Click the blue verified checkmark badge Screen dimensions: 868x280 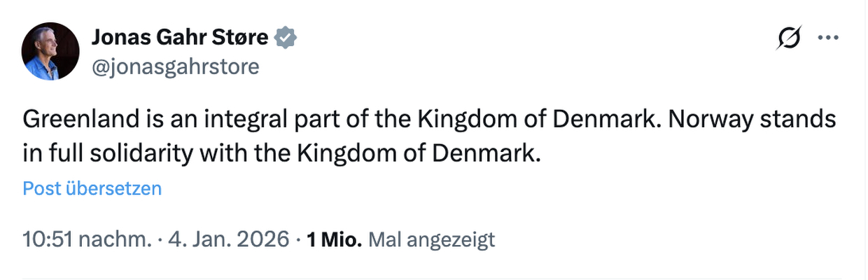(285, 37)
